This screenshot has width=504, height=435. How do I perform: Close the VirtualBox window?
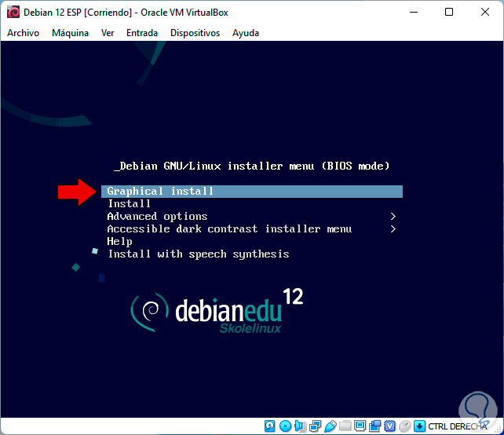(485, 13)
